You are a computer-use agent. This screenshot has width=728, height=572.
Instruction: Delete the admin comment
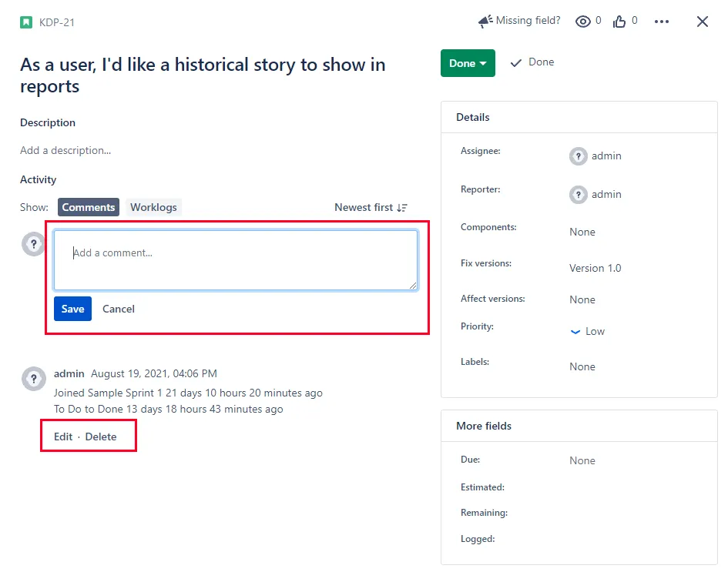(x=101, y=437)
